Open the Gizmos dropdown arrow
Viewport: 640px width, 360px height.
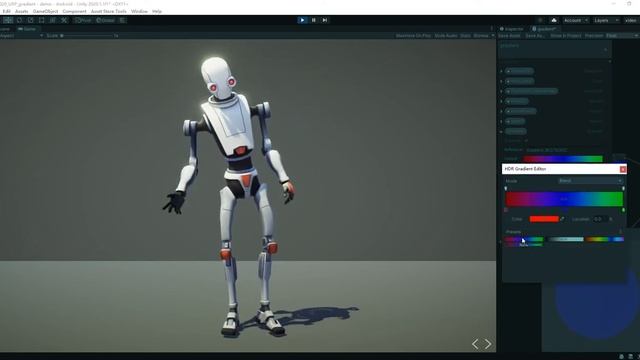(493, 36)
